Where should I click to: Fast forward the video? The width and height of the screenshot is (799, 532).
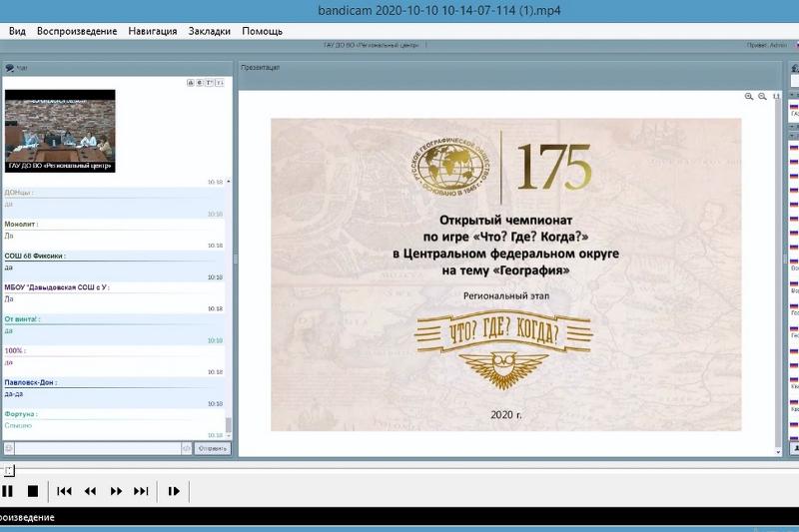(116, 491)
